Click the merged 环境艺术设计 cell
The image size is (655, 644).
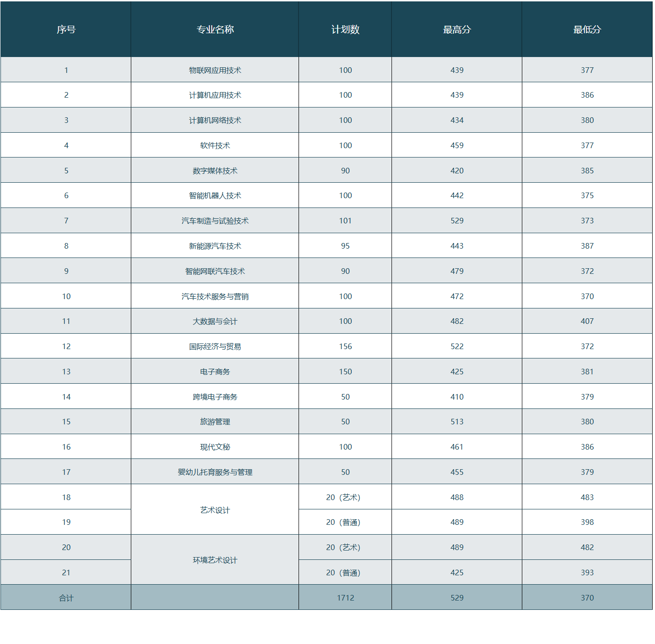coord(215,560)
